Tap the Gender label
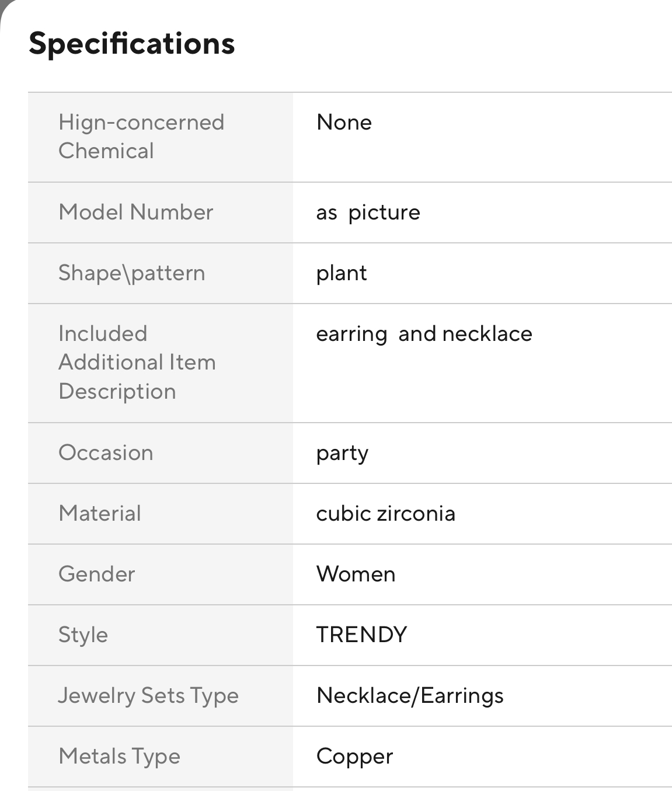This screenshot has height=791, width=672. click(97, 574)
